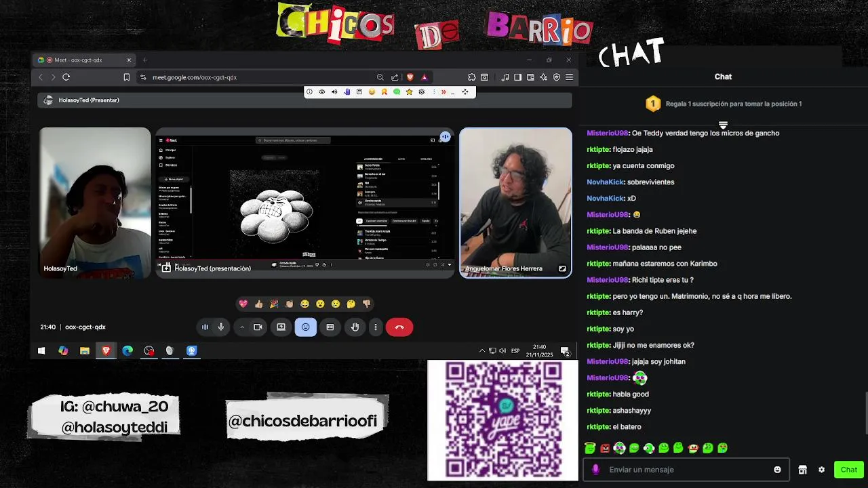868x488 pixels.
Task: Raise hand in the Meet call
Action: tap(355, 327)
